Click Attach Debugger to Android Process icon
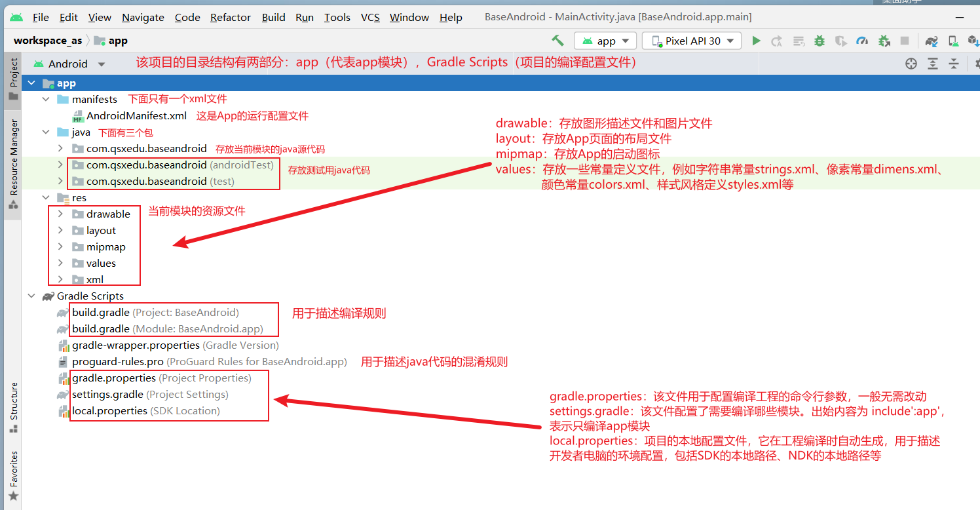980x510 pixels. (884, 41)
